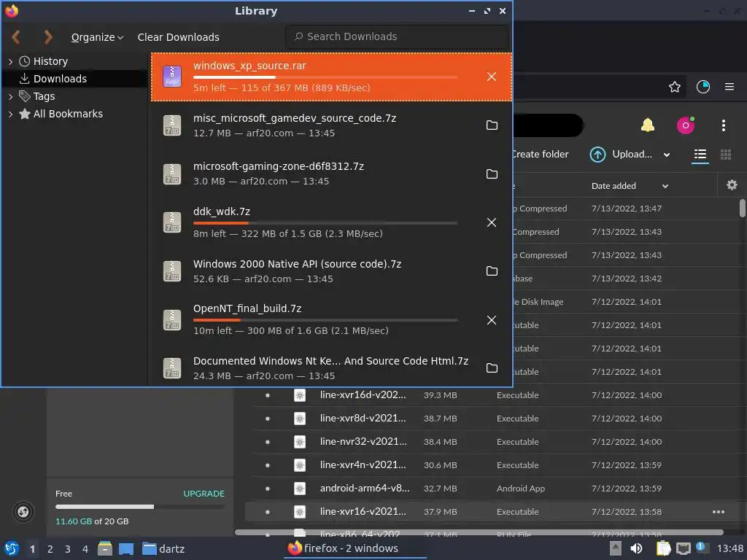Viewport: 747px width, 560px height.
Task: Cancel the ddk_wdk.7z download
Action: coord(492,222)
